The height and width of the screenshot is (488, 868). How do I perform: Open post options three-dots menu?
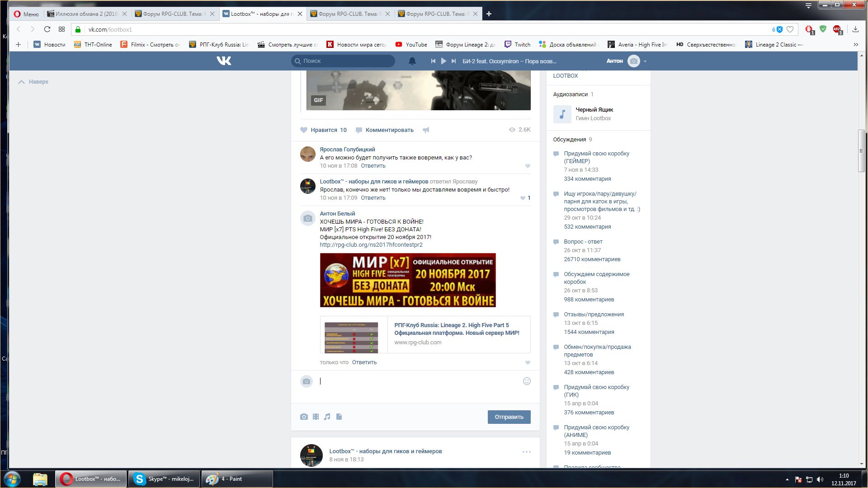point(526,452)
